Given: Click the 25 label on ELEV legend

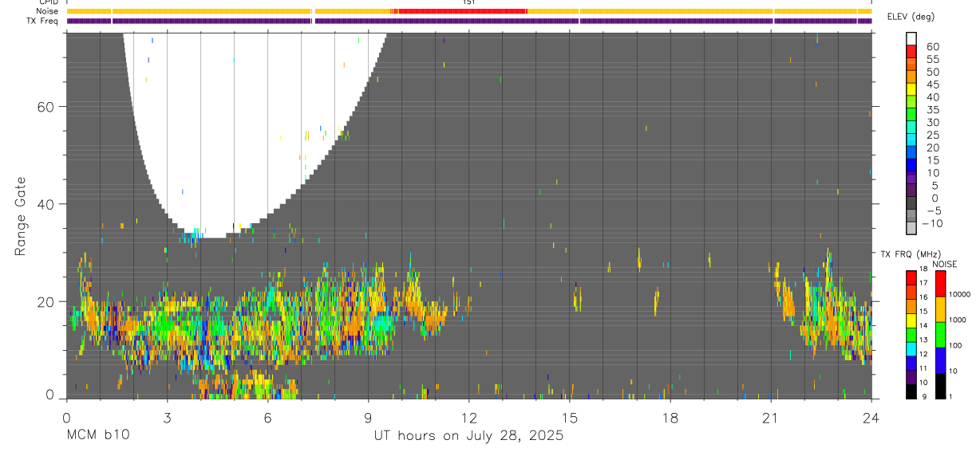Looking at the screenshot, I should (933, 135).
